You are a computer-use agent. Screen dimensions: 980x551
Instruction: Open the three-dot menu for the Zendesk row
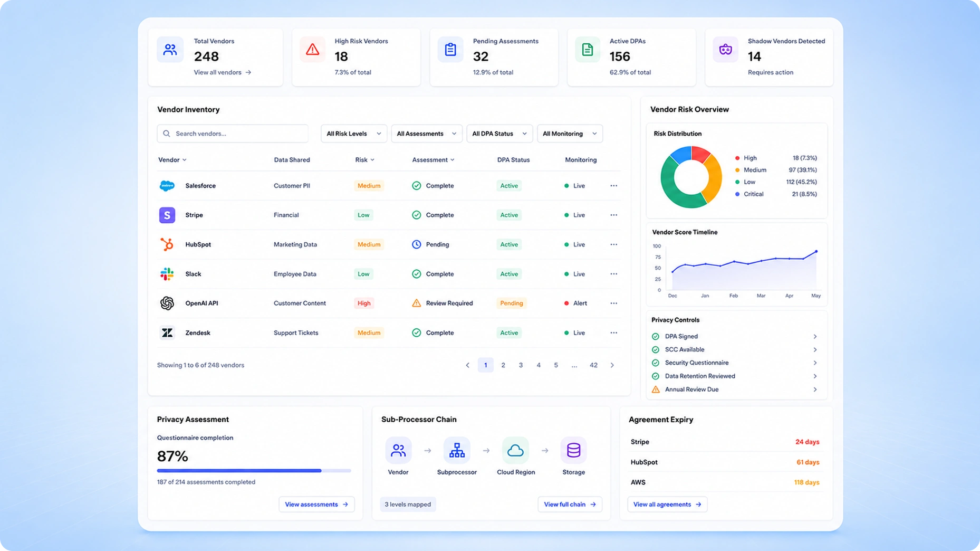pyautogui.click(x=613, y=332)
